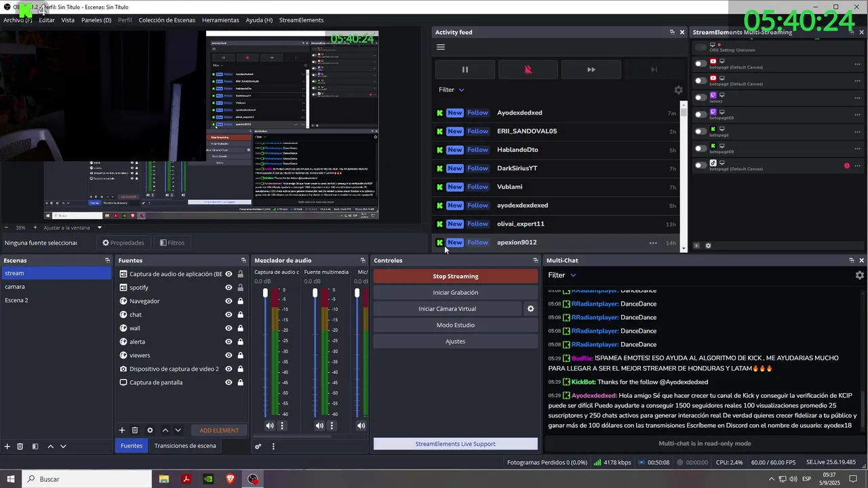The image size is (868, 488).
Task: Remove the selected scene with trash icon
Action: pyautogui.click(x=20, y=446)
